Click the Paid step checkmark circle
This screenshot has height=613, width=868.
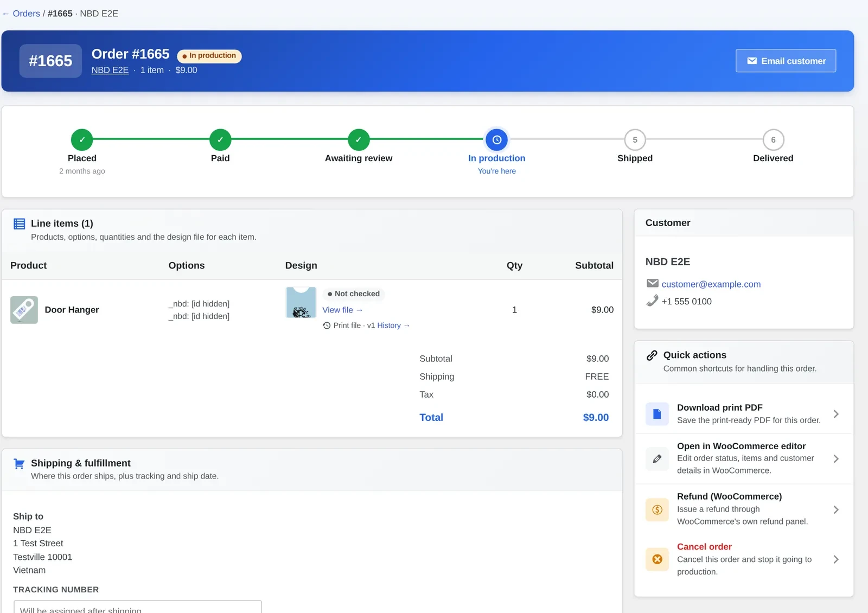coord(220,139)
